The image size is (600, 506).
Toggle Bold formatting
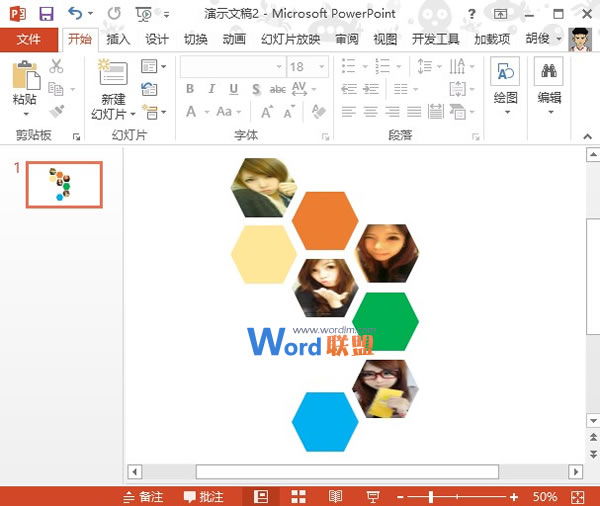(190, 89)
